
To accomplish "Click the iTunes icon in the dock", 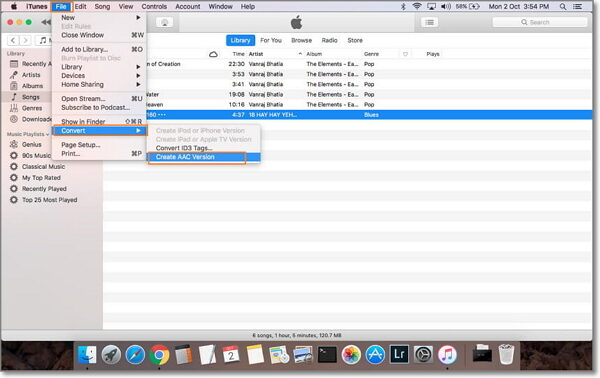I will tap(447, 355).
